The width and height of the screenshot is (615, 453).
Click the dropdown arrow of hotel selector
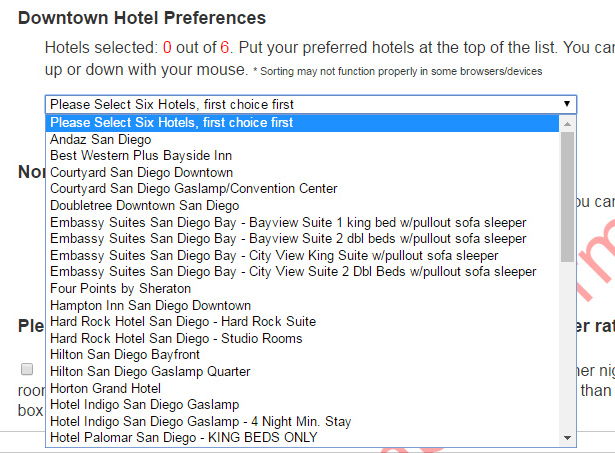click(x=566, y=104)
